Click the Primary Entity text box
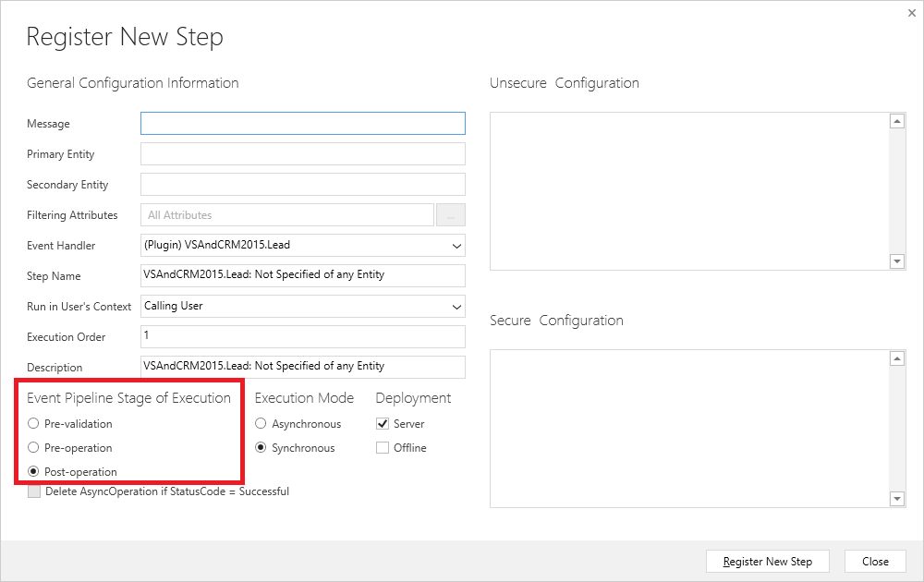The width and height of the screenshot is (924, 582). coord(302,154)
